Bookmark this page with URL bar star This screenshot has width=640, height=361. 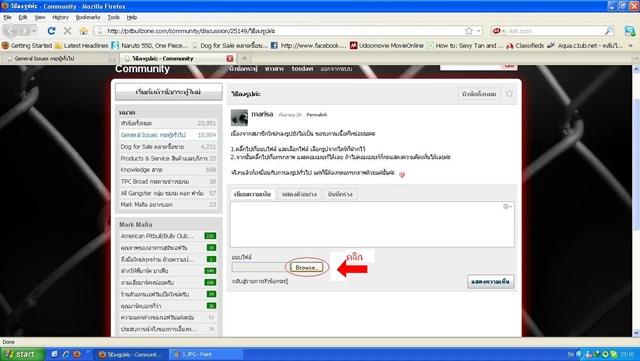tap(469, 31)
